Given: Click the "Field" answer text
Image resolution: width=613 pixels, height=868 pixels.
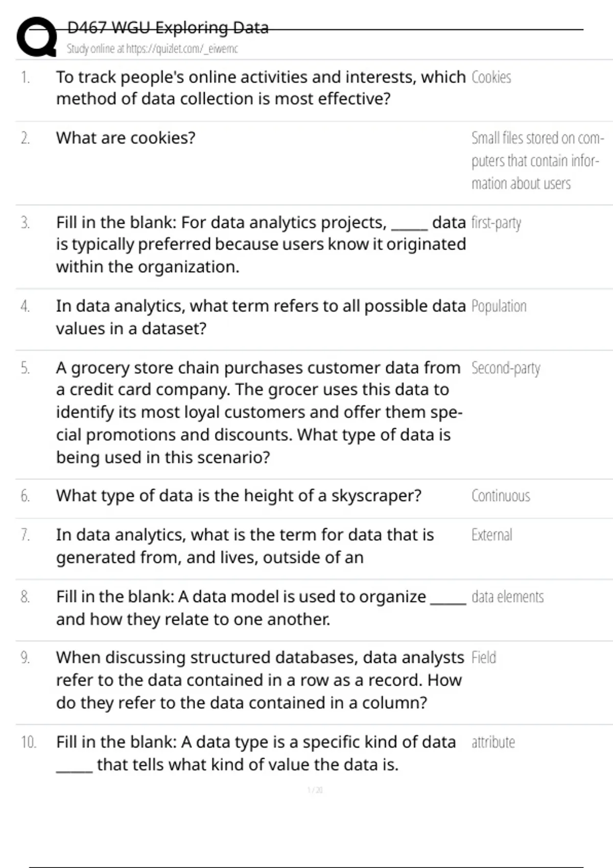Looking at the screenshot, I should click(x=483, y=658).
